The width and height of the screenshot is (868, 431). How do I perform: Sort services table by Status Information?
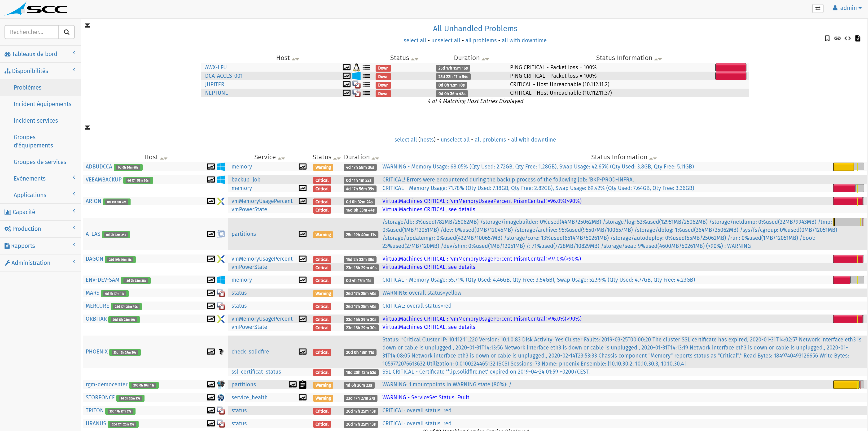(x=653, y=158)
